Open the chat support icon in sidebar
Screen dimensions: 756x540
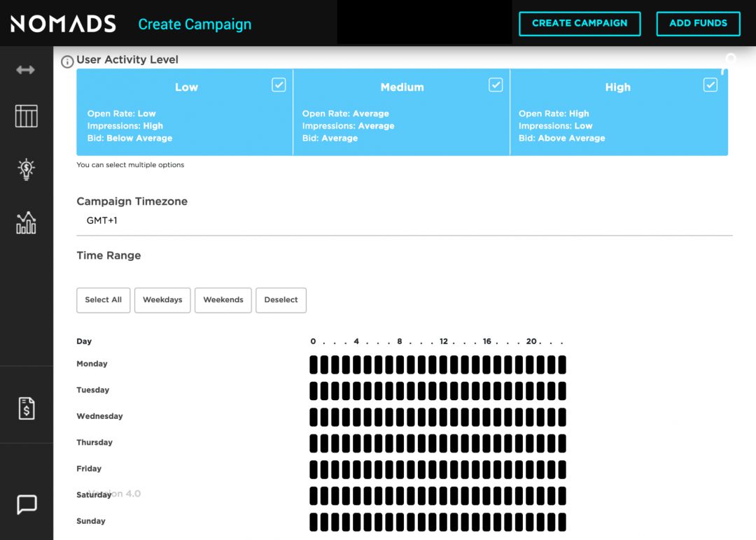[26, 504]
